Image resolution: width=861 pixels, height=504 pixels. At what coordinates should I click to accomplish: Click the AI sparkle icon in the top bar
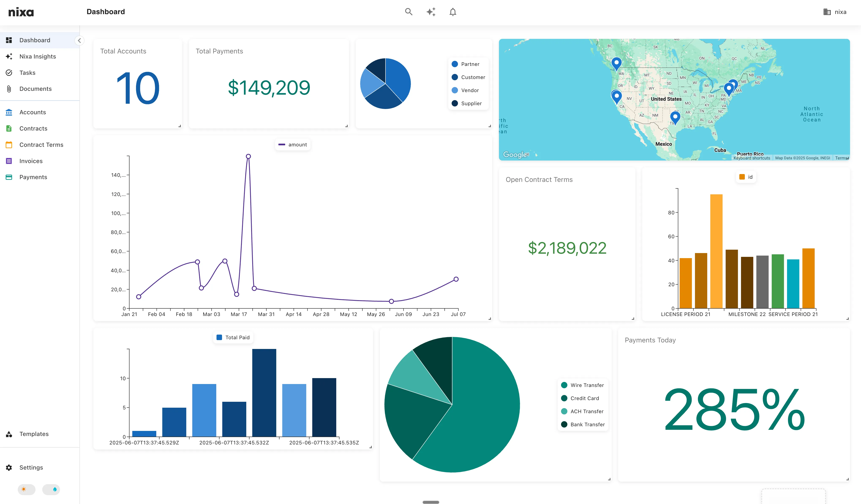pyautogui.click(x=431, y=12)
